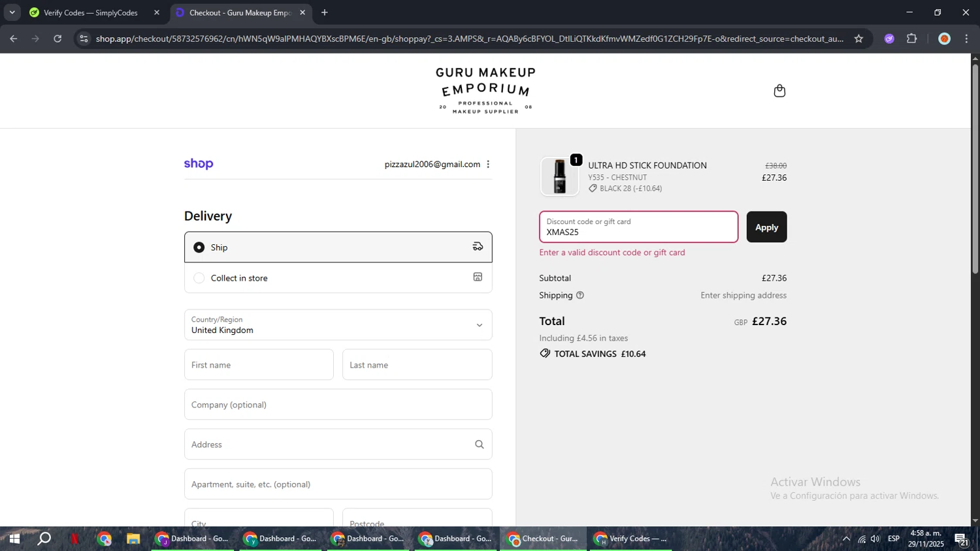
Task: Click the ESP language indicator
Action: (893, 539)
